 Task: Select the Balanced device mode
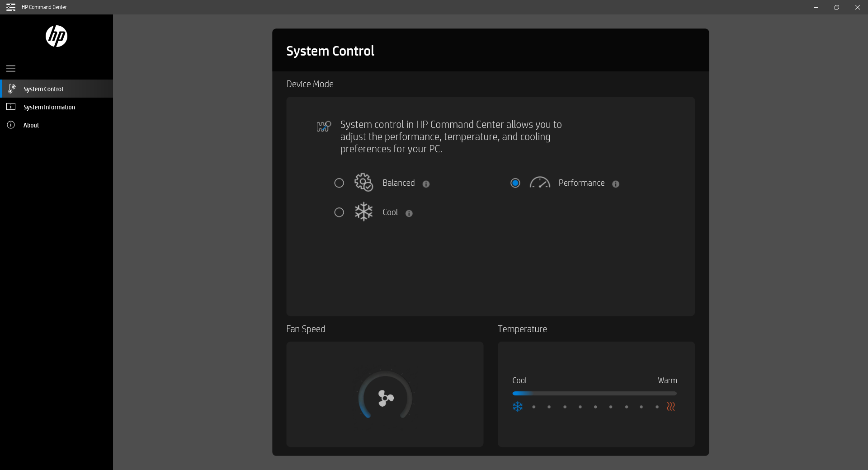point(339,183)
